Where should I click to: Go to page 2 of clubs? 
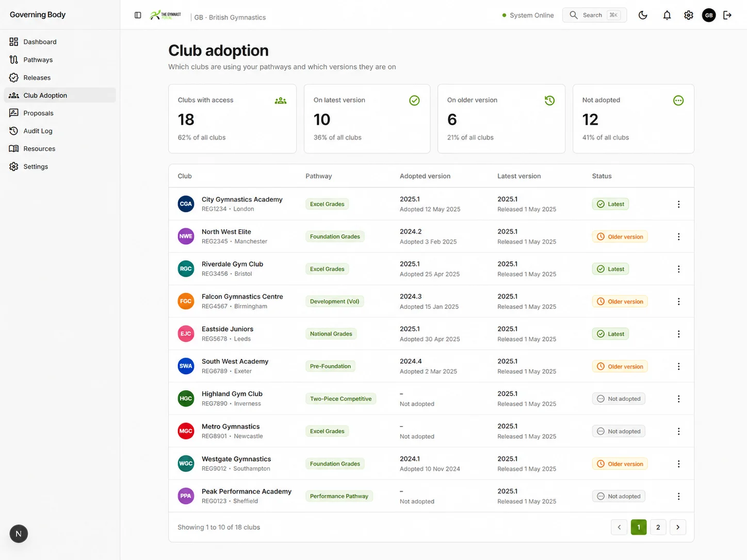(658, 527)
